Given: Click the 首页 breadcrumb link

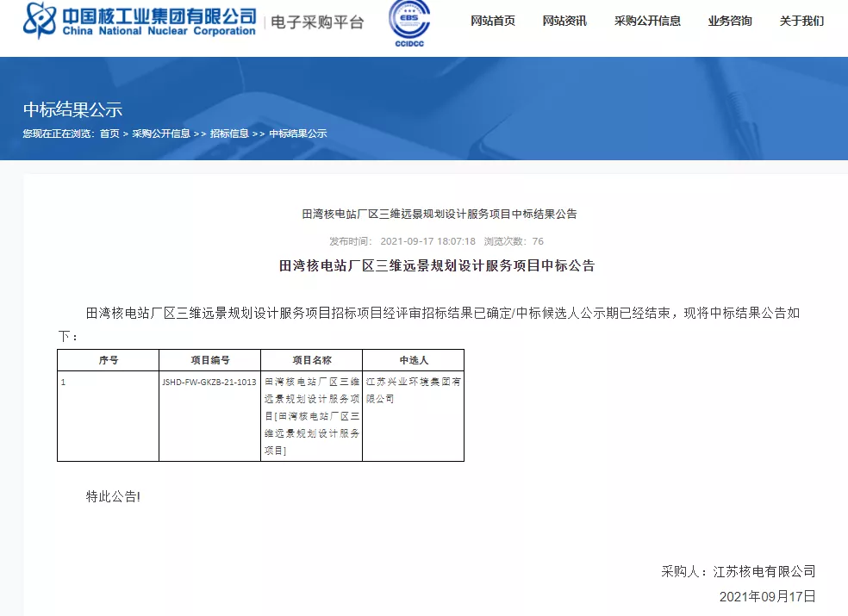Looking at the screenshot, I should pyautogui.click(x=109, y=134).
